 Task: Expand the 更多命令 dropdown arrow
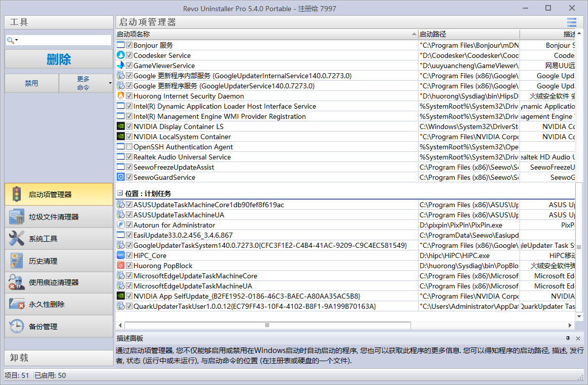tap(110, 83)
